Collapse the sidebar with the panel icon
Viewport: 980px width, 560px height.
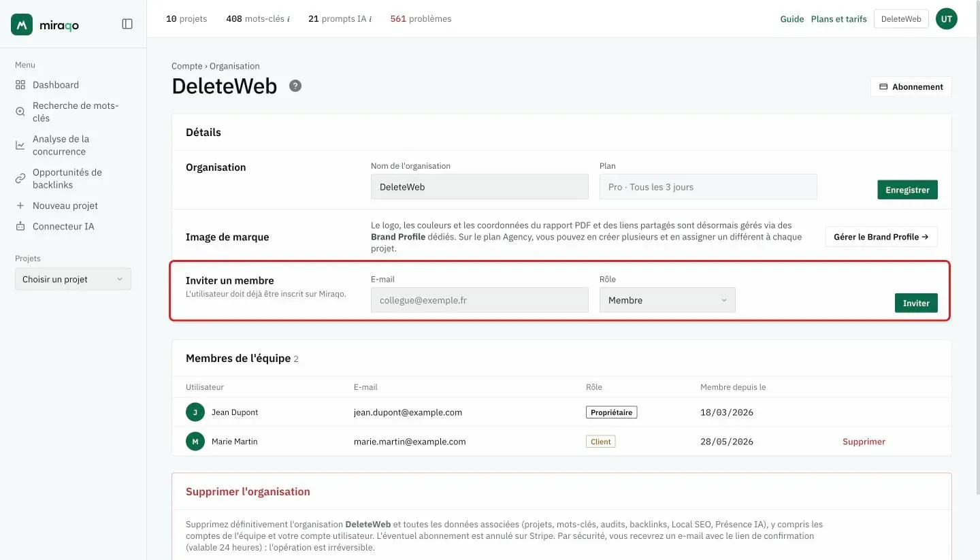pyautogui.click(x=127, y=24)
